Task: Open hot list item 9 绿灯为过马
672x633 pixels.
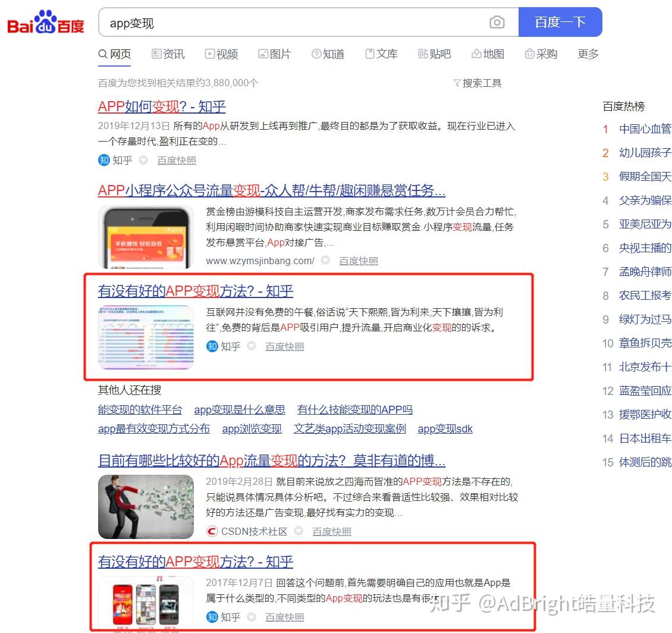Action: pyautogui.click(x=645, y=319)
